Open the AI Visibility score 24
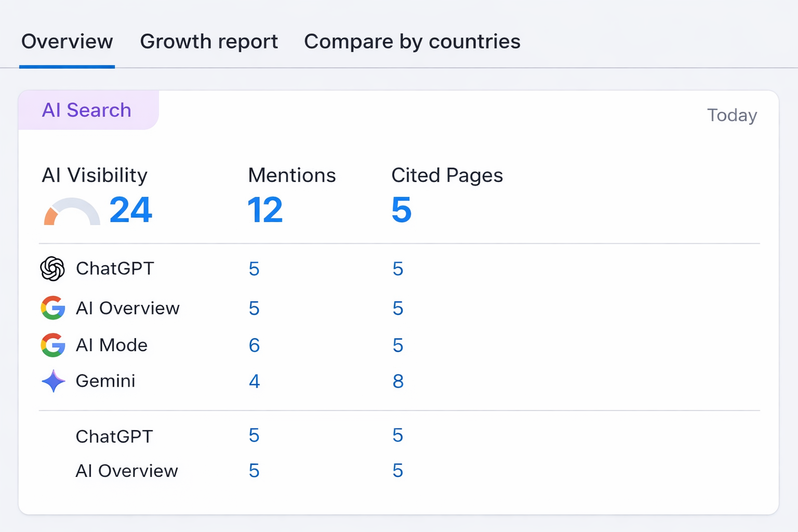 click(131, 210)
